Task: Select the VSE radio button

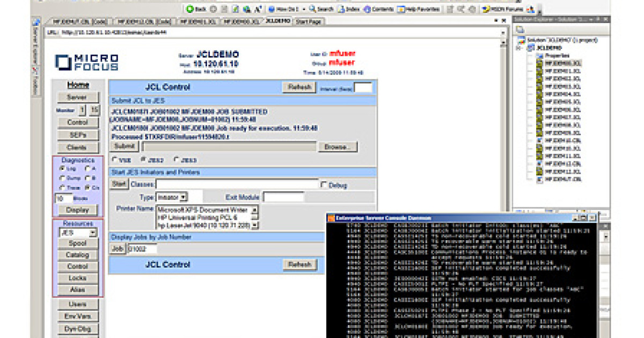Action: point(114,160)
